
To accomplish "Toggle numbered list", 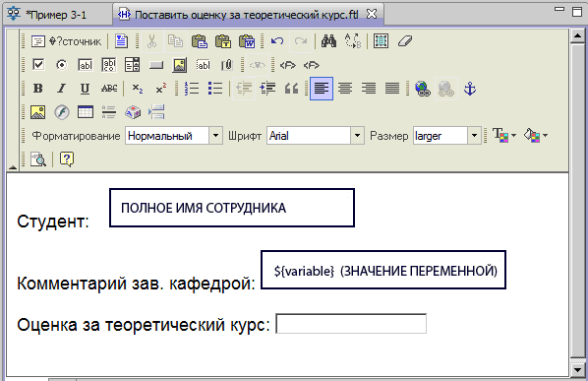I will click(x=192, y=89).
